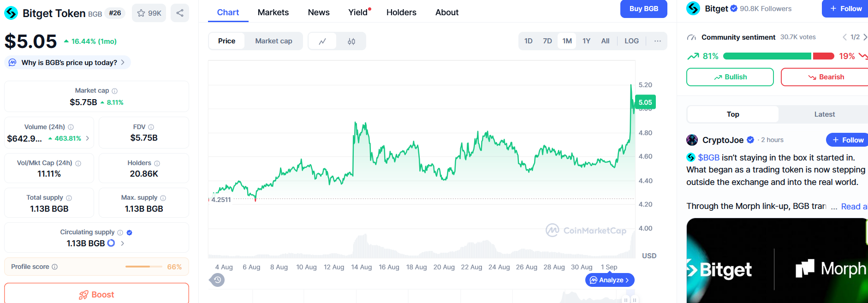Image resolution: width=868 pixels, height=303 pixels.
Task: Toggle Market cap chart mode
Action: 273,41
